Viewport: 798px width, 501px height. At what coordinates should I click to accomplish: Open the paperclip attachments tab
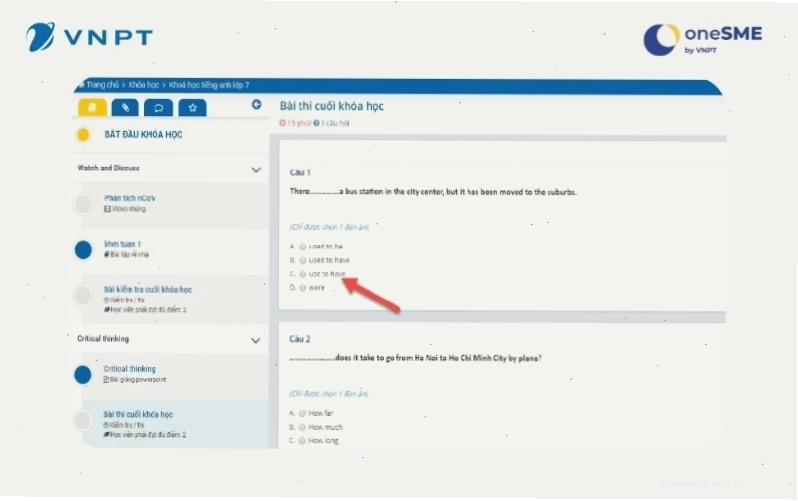[125, 107]
